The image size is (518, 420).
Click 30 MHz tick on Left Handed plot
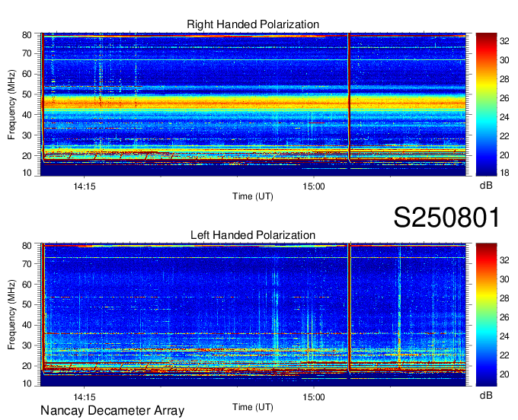point(27,345)
